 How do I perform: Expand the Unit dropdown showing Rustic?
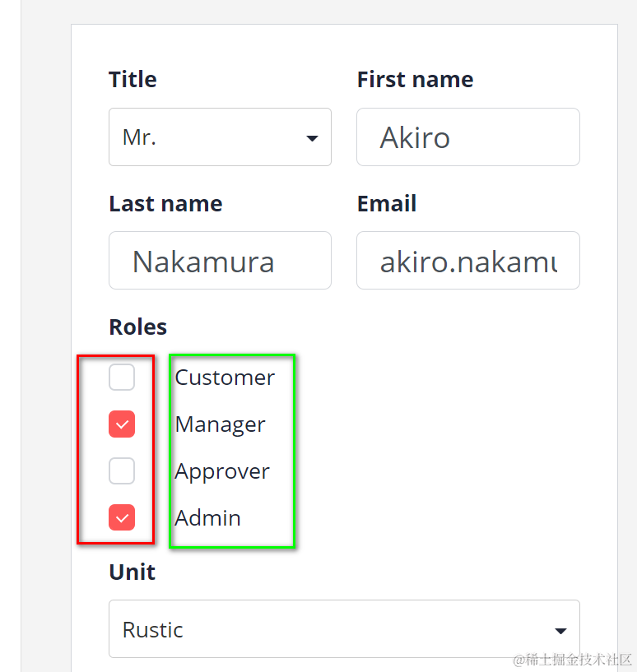click(x=343, y=629)
